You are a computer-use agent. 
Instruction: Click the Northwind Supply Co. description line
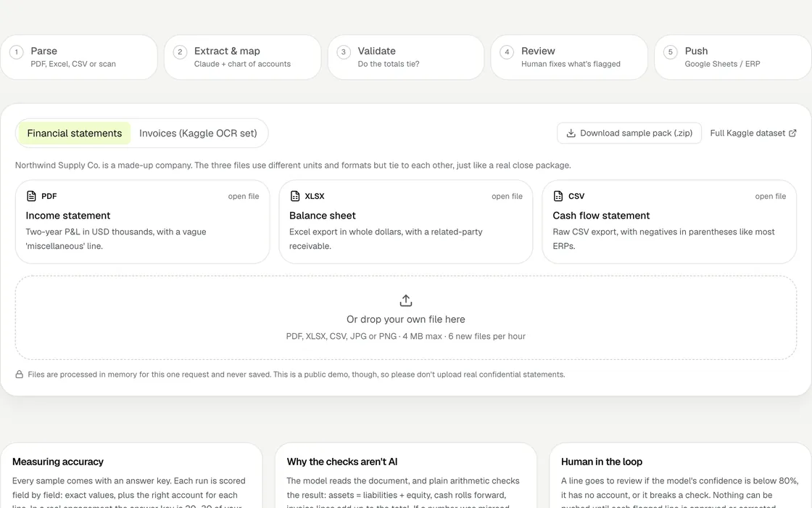(x=293, y=165)
